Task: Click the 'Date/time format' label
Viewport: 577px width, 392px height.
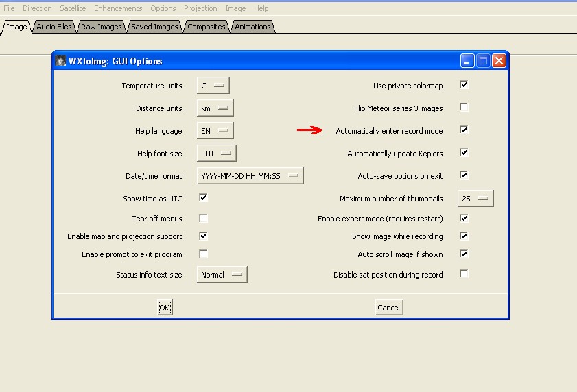Action: pyautogui.click(x=154, y=176)
